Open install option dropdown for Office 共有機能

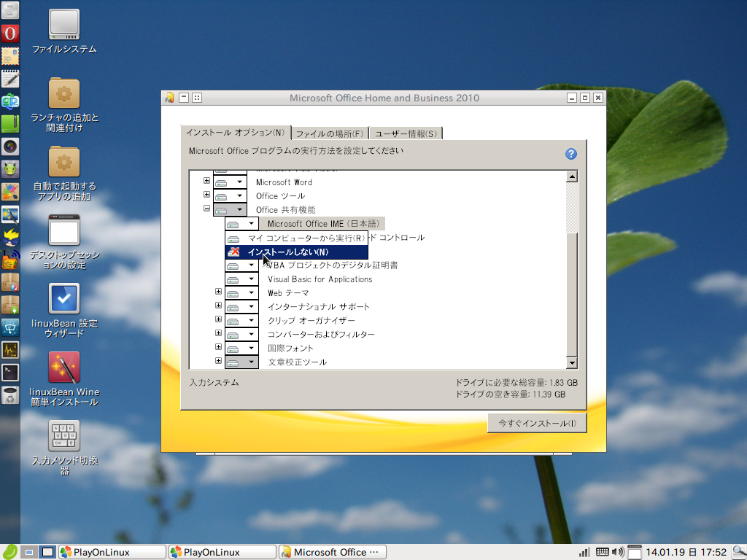(230, 209)
